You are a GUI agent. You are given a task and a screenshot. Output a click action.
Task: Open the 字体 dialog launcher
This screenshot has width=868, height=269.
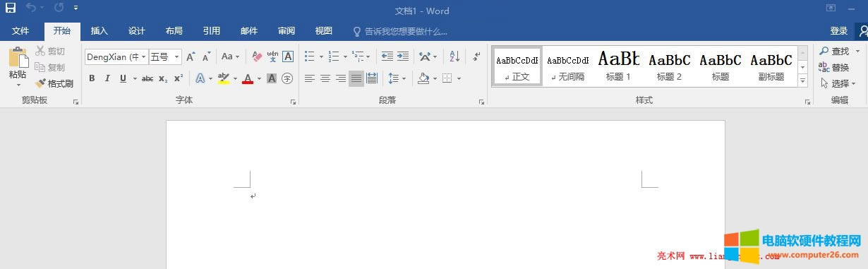[293, 102]
